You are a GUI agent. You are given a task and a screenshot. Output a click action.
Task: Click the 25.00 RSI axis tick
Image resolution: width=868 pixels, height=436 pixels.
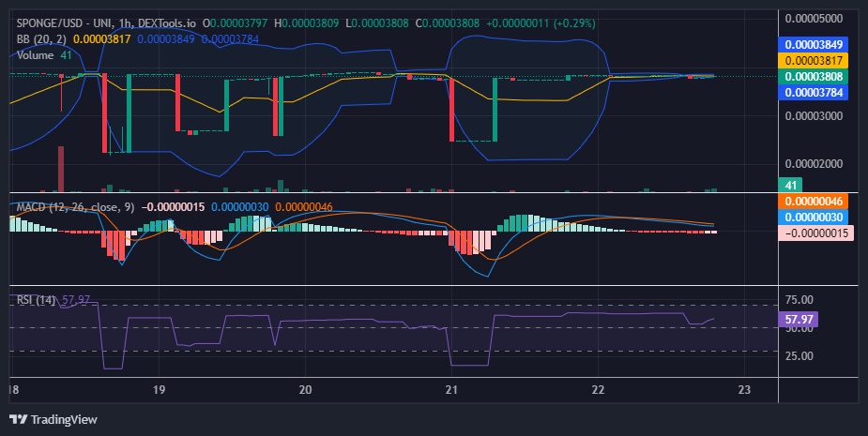coord(799,355)
